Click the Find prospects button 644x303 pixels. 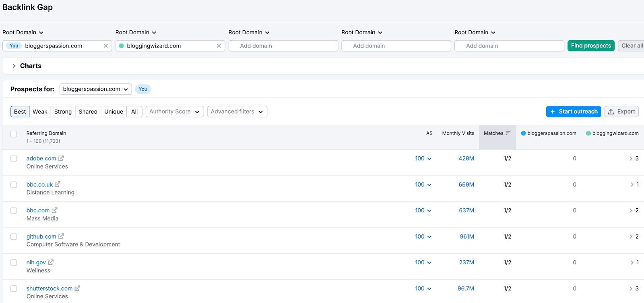pos(590,46)
